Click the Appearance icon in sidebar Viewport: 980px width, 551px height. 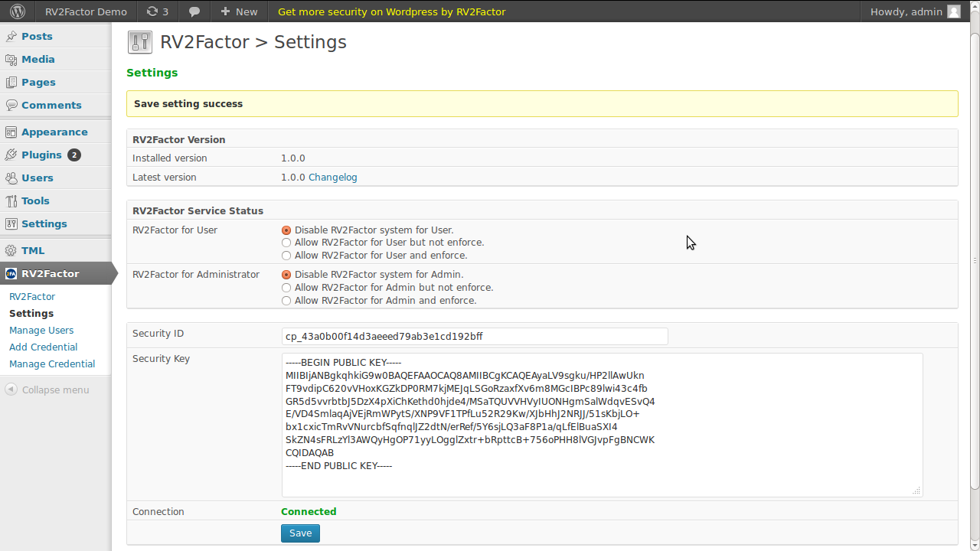pos(11,132)
